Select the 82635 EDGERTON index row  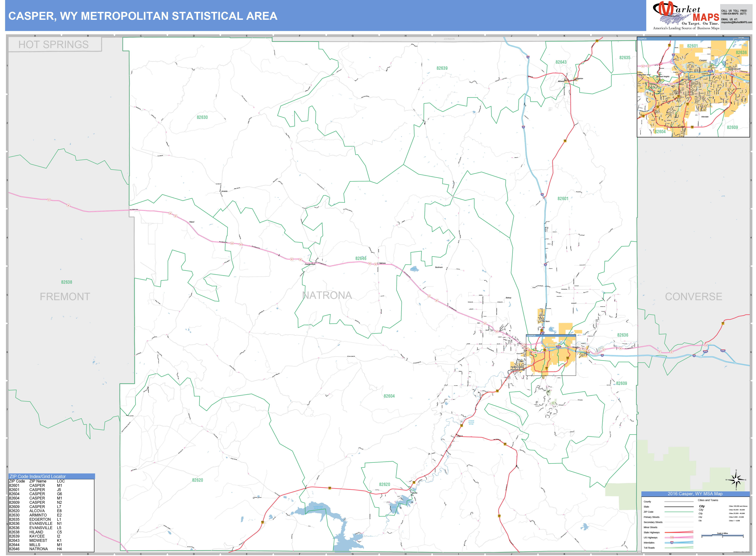(35, 519)
